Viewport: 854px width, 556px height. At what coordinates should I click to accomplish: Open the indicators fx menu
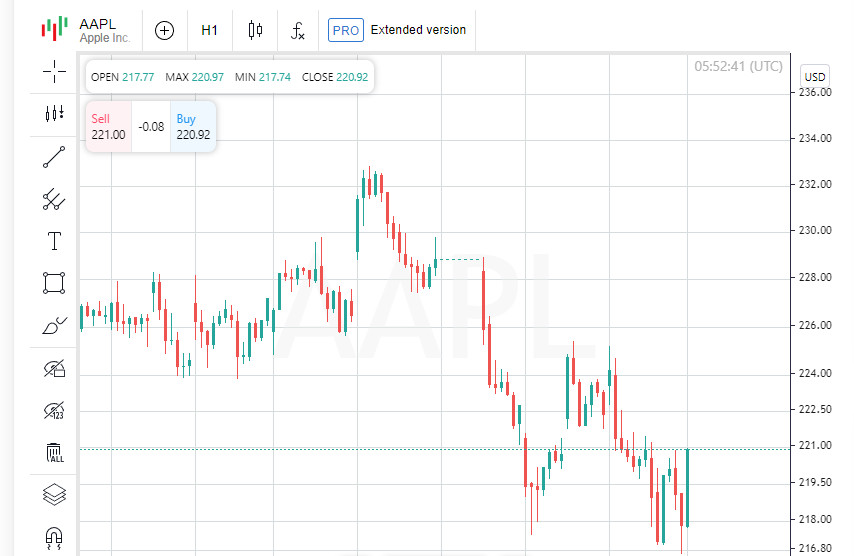(x=298, y=30)
